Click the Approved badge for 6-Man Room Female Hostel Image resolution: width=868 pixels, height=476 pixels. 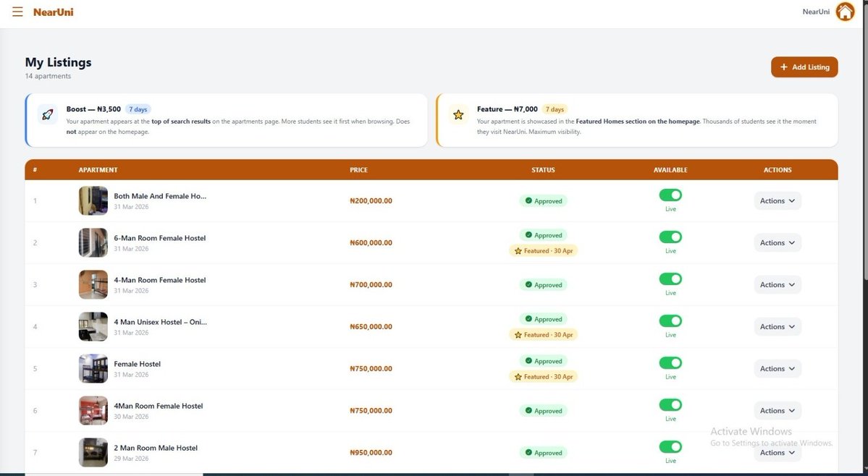tap(543, 236)
